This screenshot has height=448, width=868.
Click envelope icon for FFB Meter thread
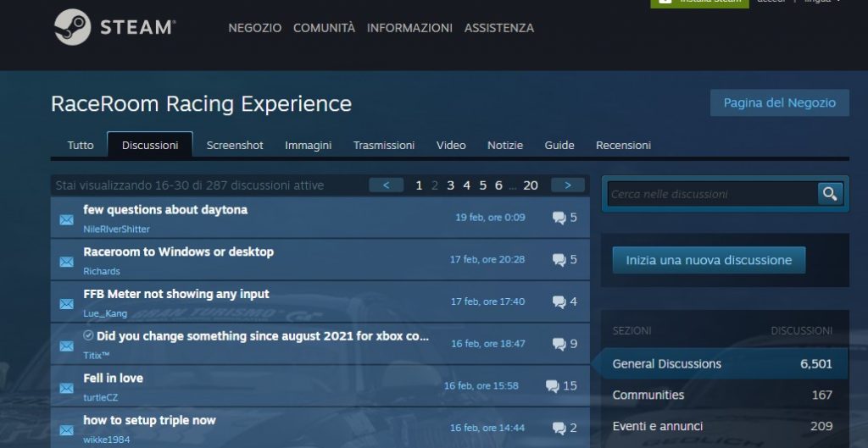point(66,304)
